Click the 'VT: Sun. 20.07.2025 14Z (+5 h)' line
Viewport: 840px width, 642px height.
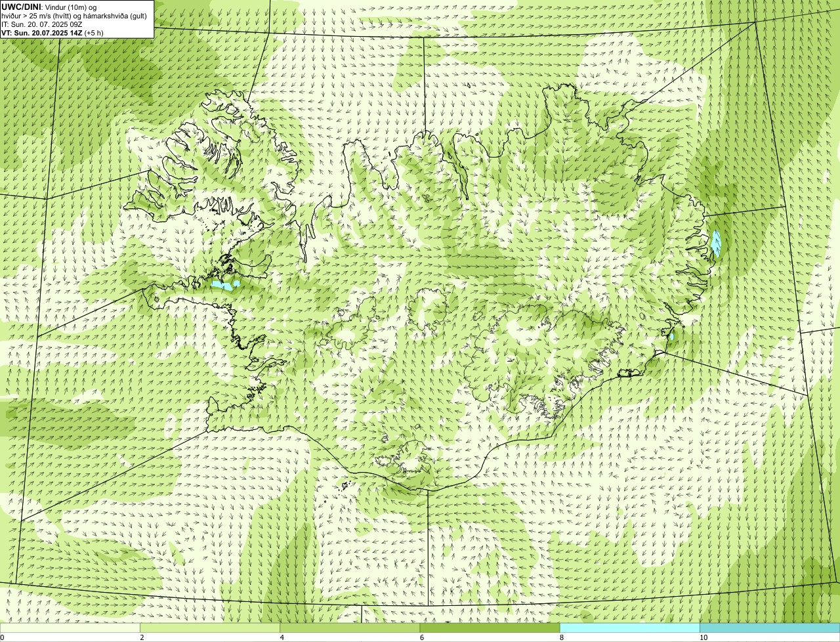pyautogui.click(x=52, y=33)
